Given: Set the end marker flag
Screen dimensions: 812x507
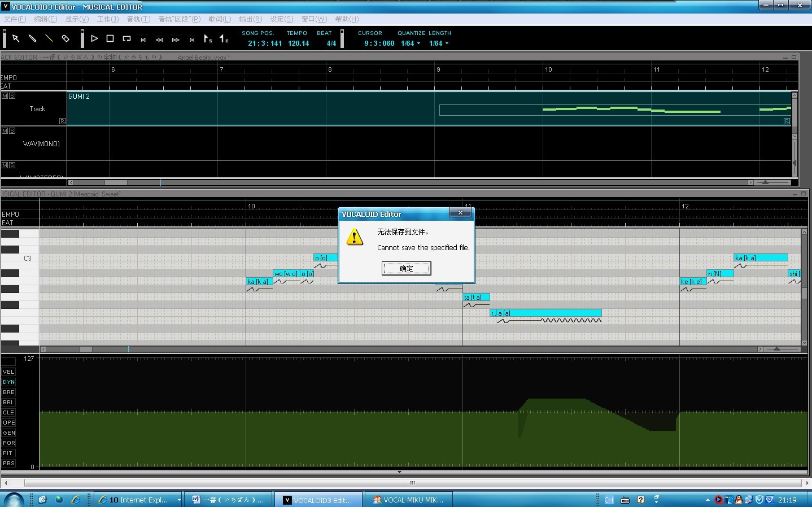Looking at the screenshot, I should (x=224, y=38).
